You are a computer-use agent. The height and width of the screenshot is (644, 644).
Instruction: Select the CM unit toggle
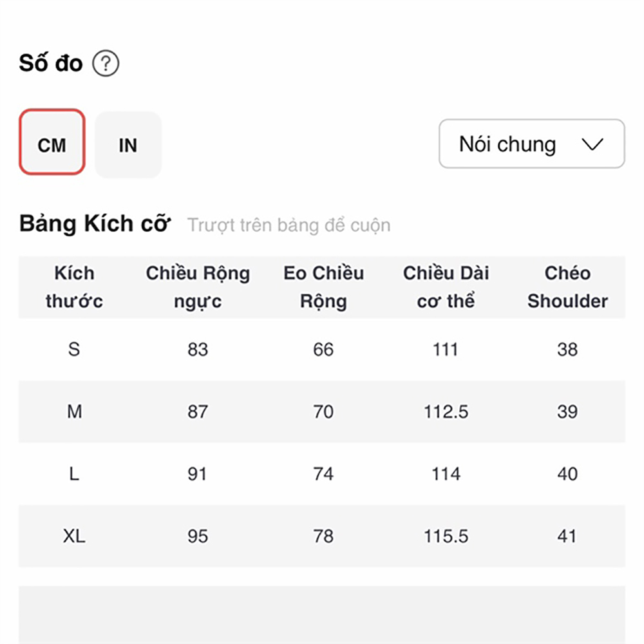tap(52, 142)
